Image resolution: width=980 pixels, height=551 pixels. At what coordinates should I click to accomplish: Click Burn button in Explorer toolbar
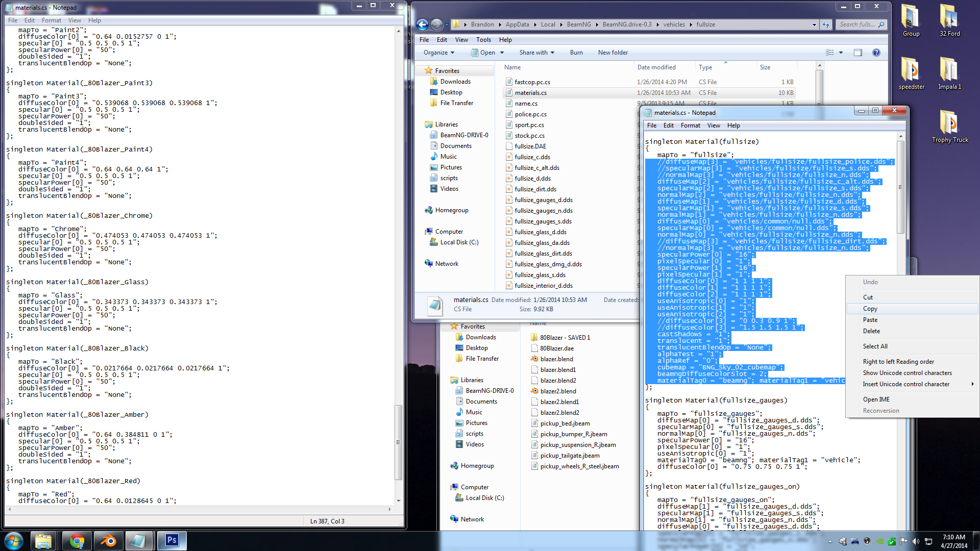click(576, 53)
